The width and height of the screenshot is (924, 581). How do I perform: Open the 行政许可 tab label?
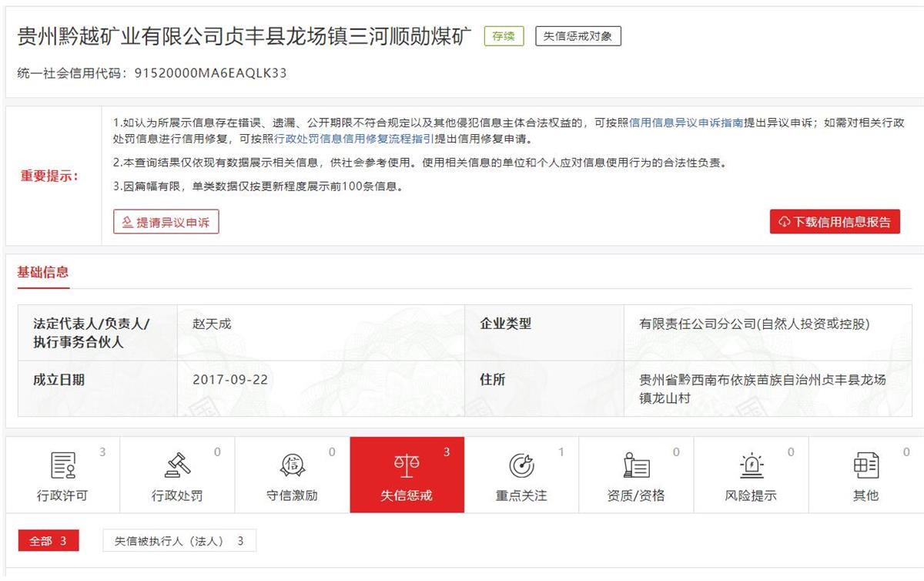click(x=62, y=495)
